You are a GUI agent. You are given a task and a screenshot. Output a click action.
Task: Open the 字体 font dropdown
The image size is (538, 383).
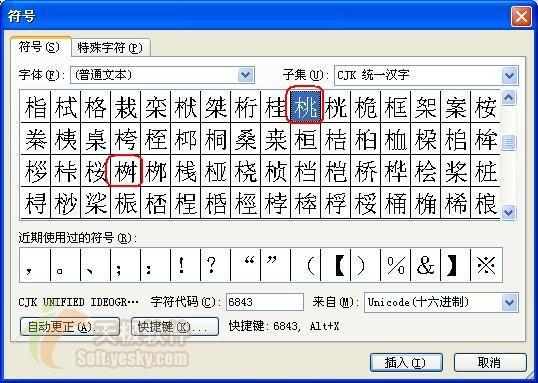[162, 75]
